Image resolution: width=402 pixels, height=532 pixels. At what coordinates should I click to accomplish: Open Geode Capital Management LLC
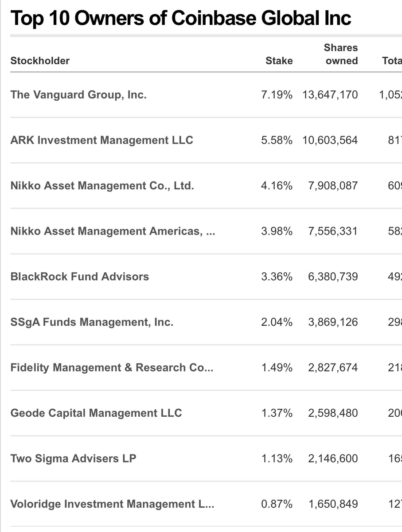click(96, 413)
